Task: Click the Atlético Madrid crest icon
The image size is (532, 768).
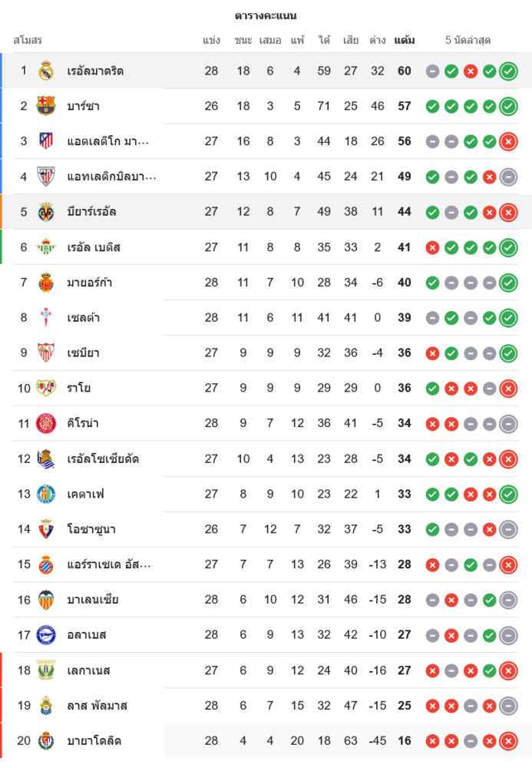Action: click(x=46, y=141)
